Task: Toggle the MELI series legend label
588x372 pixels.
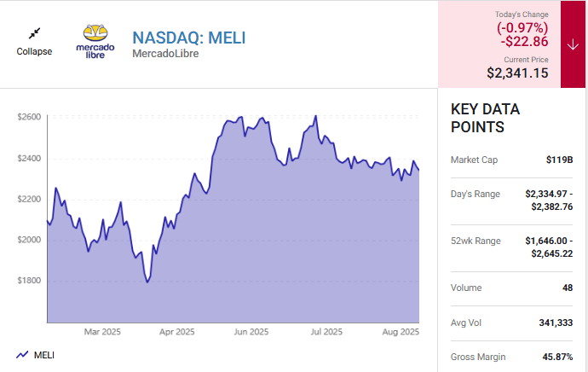Action: pyautogui.click(x=43, y=355)
